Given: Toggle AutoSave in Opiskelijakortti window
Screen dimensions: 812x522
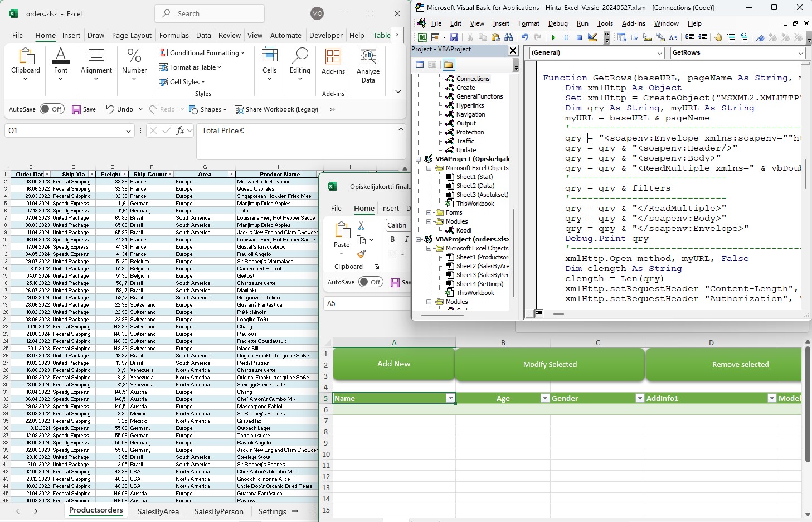Looking at the screenshot, I should (x=371, y=282).
